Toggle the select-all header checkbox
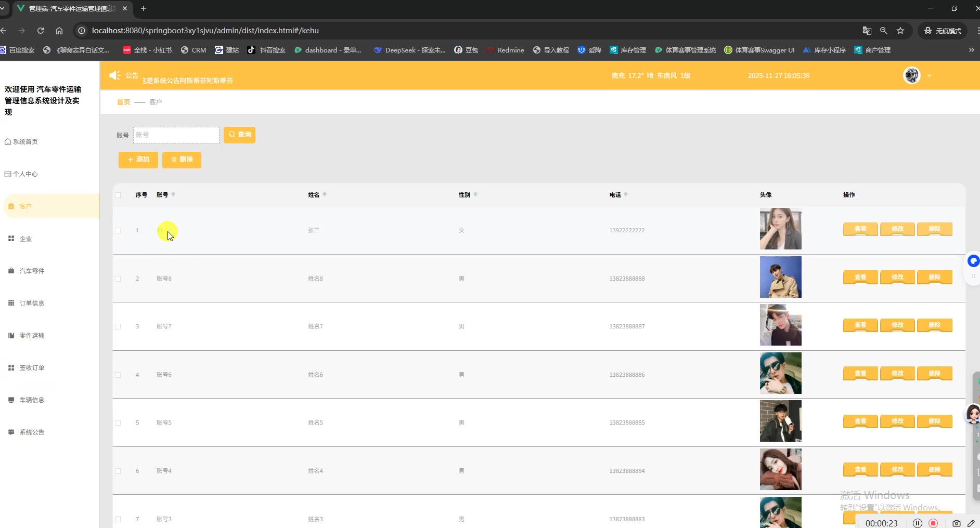 point(118,195)
